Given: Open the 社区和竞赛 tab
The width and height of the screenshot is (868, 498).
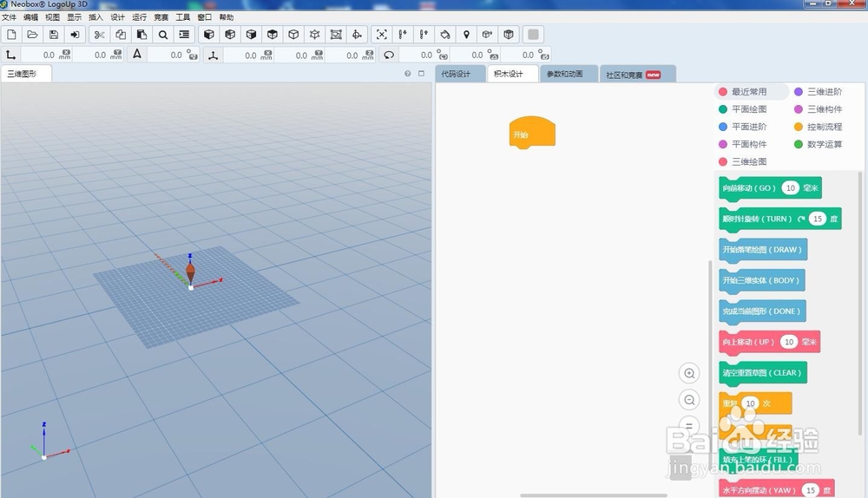Looking at the screenshot, I should [x=637, y=74].
